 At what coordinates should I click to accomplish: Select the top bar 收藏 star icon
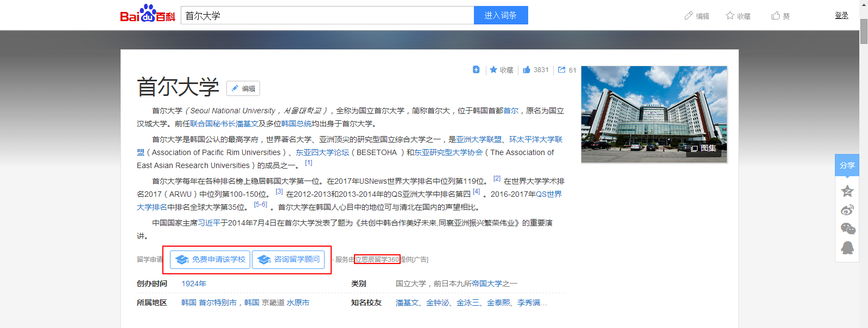(730, 16)
